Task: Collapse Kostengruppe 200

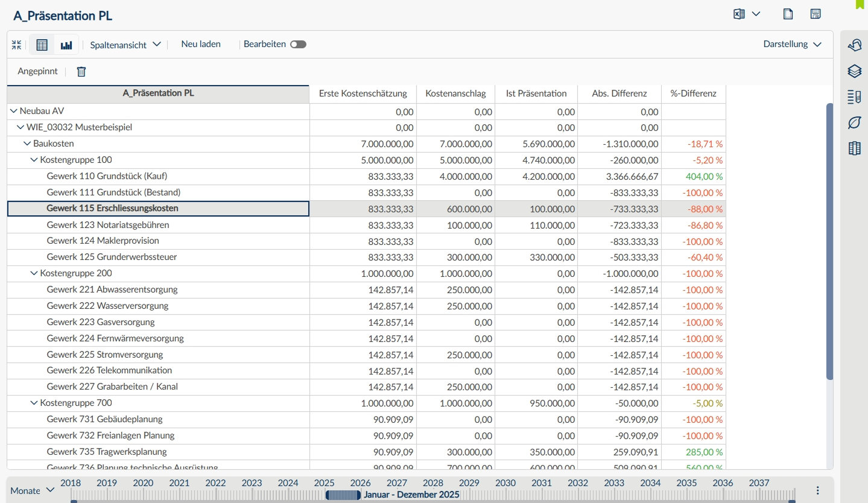Action: [x=34, y=273]
